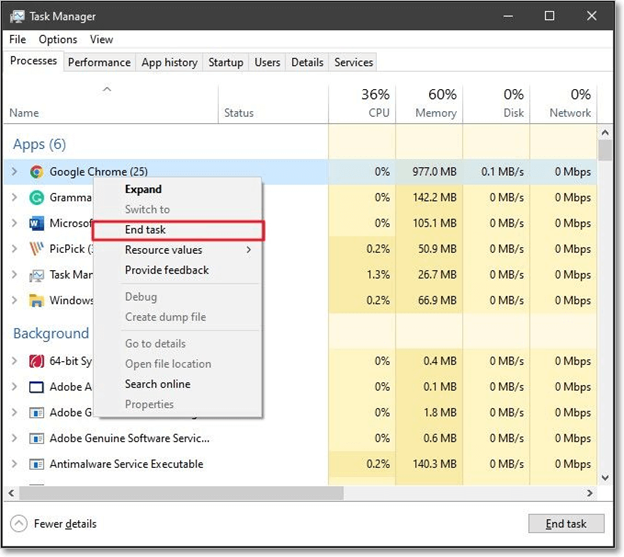Click the Windows Explorer folder icon
Viewport: 624px width, 557px height.
(x=37, y=300)
